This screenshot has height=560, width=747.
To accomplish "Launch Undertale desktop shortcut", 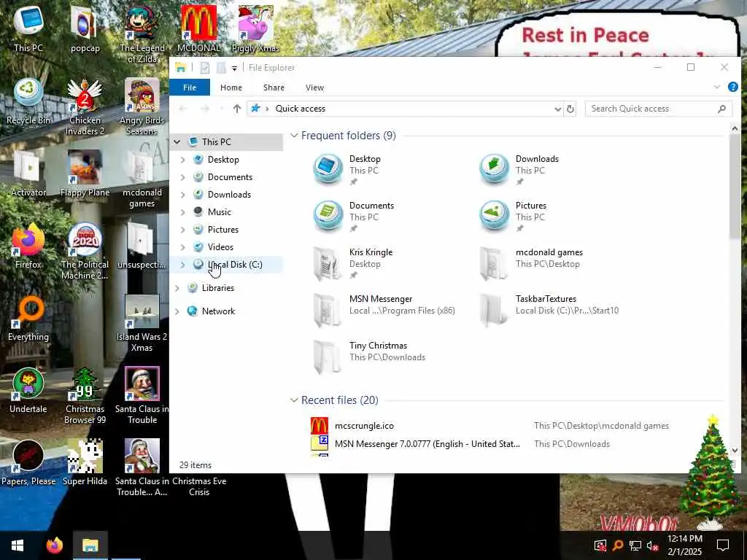I will [x=28, y=391].
